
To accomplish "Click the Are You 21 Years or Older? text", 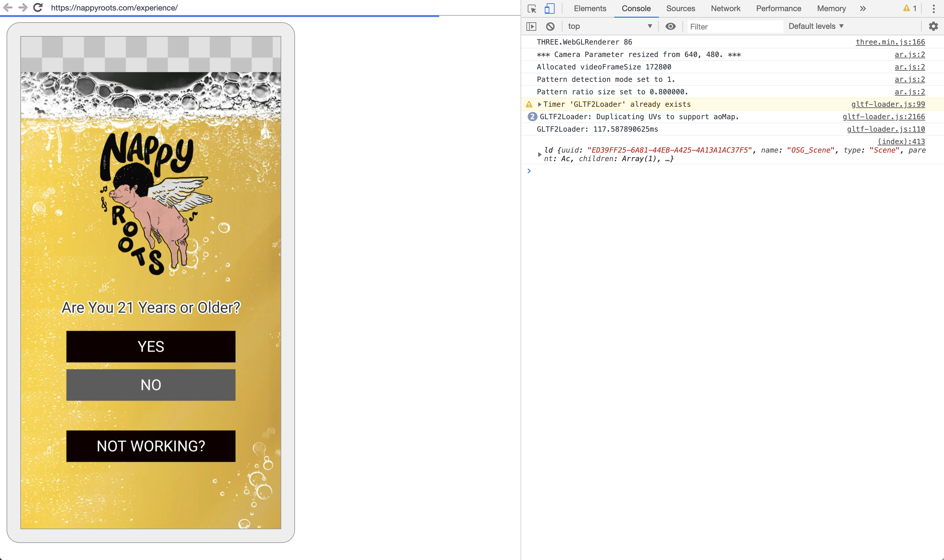I will [x=151, y=308].
